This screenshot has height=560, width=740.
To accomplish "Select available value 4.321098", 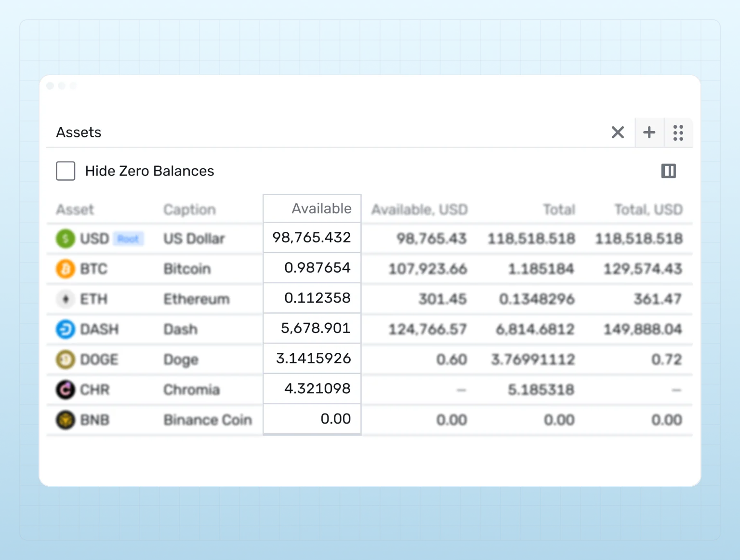I will (317, 388).
